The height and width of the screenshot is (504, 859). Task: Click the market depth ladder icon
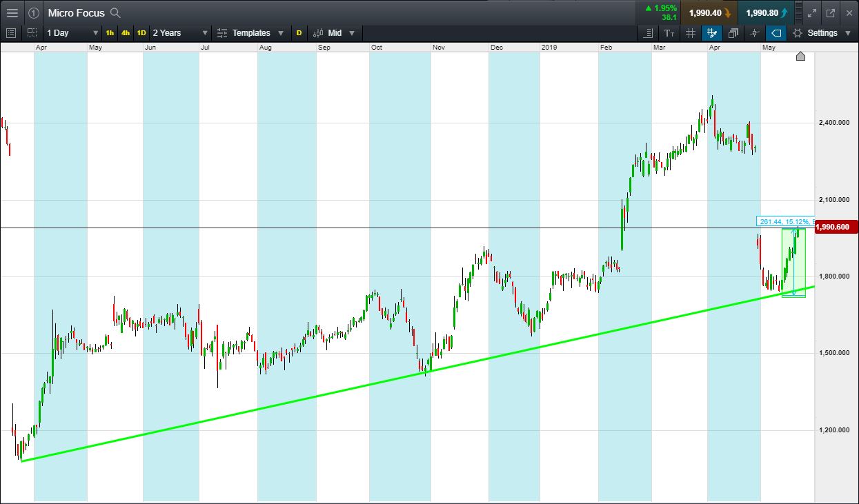(x=798, y=12)
